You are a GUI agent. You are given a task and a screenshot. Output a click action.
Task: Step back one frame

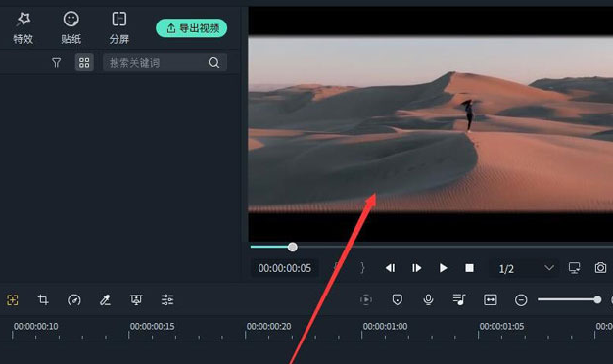(390, 268)
